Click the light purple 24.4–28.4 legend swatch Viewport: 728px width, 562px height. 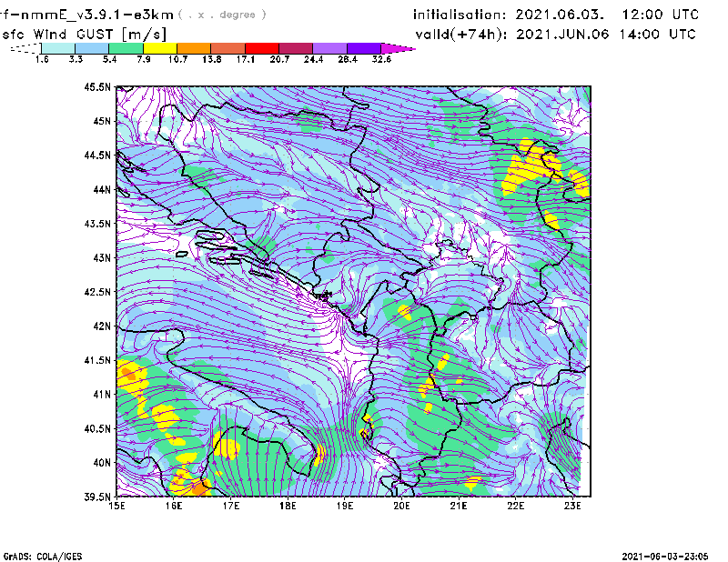coord(330,48)
